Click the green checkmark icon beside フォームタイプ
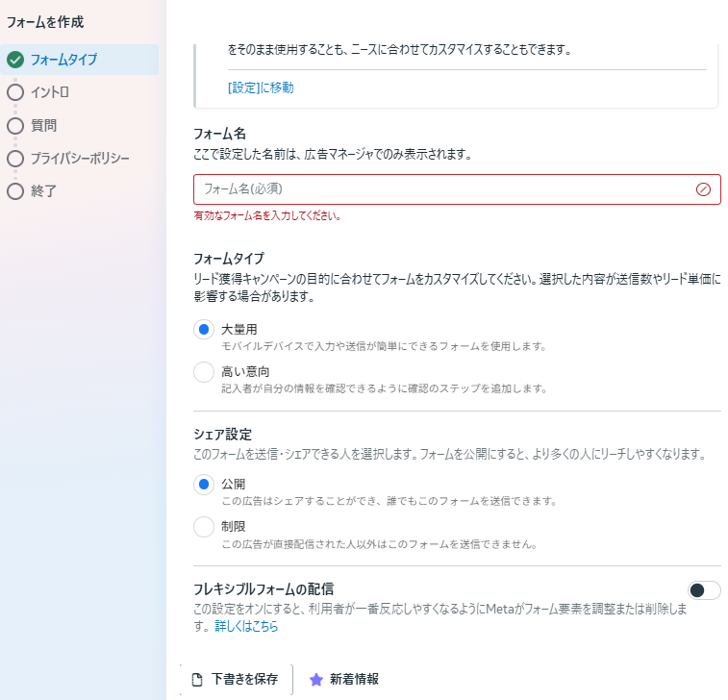 [14, 60]
